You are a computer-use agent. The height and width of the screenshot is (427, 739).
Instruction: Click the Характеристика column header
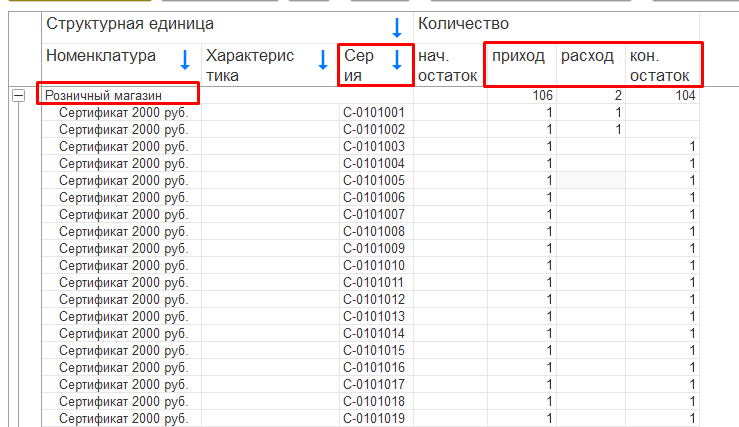click(270, 65)
